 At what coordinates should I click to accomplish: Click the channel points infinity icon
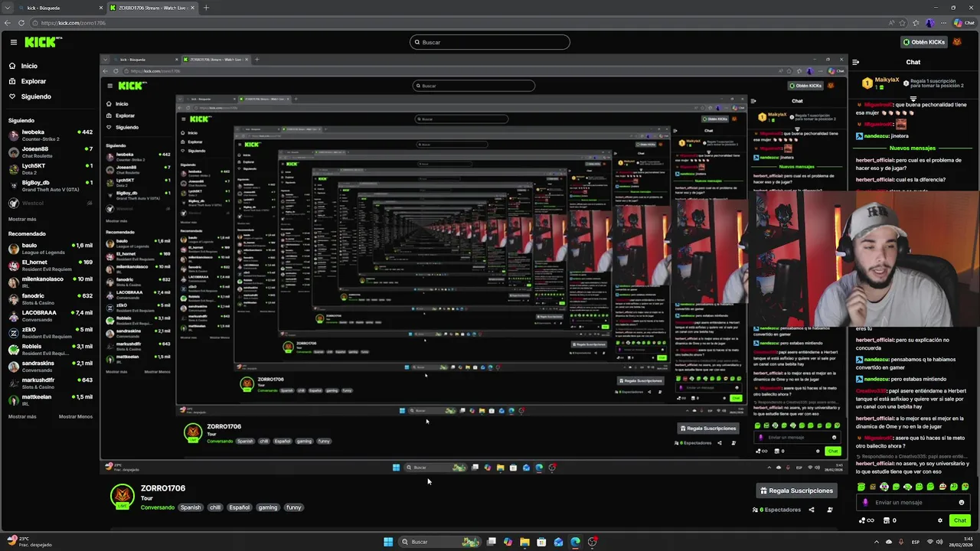(867, 520)
